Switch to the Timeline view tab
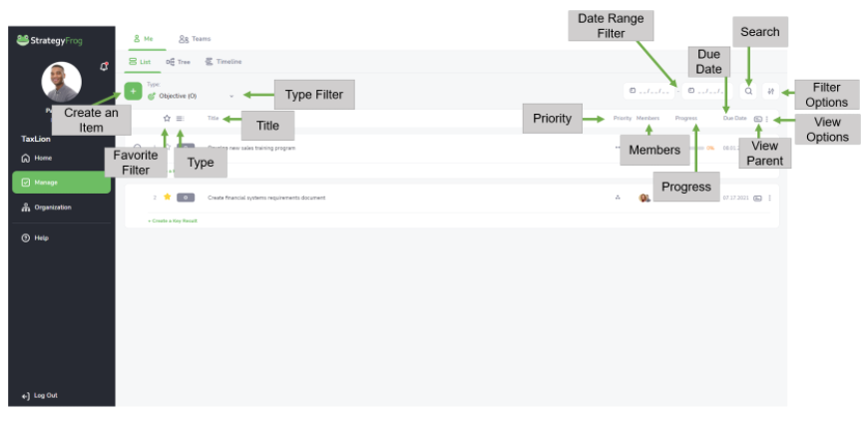The image size is (868, 425). [x=223, y=62]
